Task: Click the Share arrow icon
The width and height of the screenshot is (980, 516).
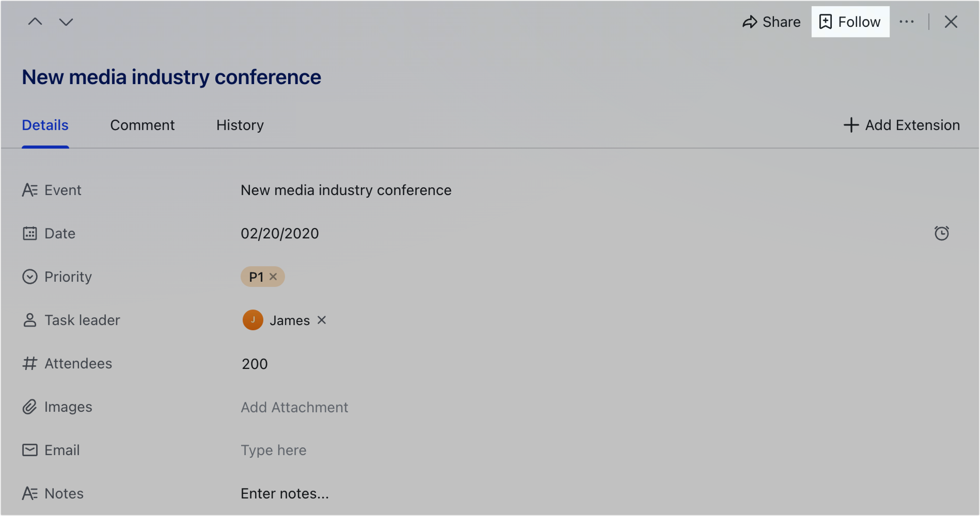Action: tap(749, 22)
